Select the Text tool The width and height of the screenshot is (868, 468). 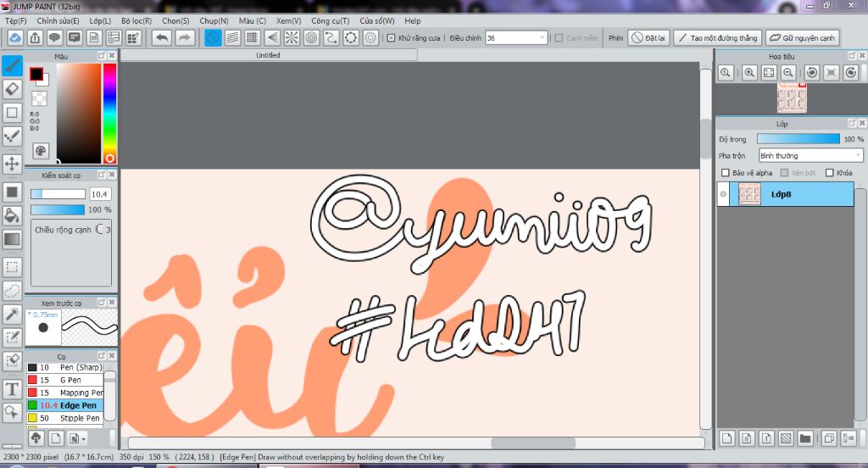(12, 389)
